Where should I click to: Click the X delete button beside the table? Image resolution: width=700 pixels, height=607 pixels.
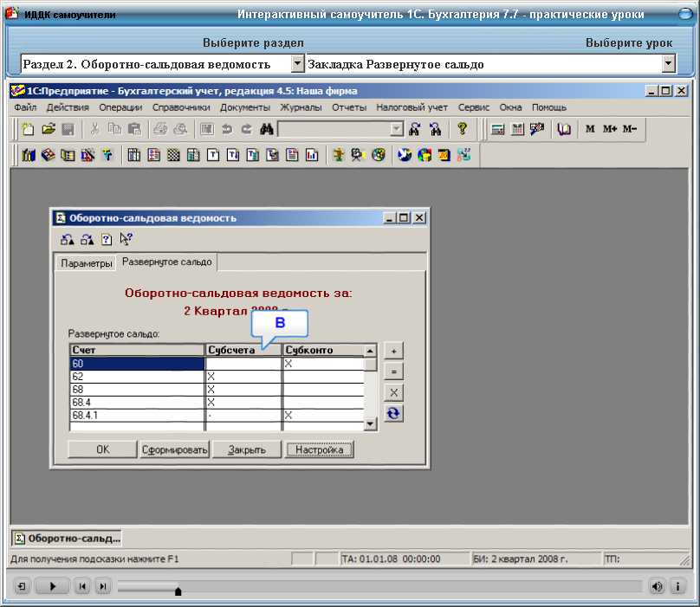(x=393, y=393)
